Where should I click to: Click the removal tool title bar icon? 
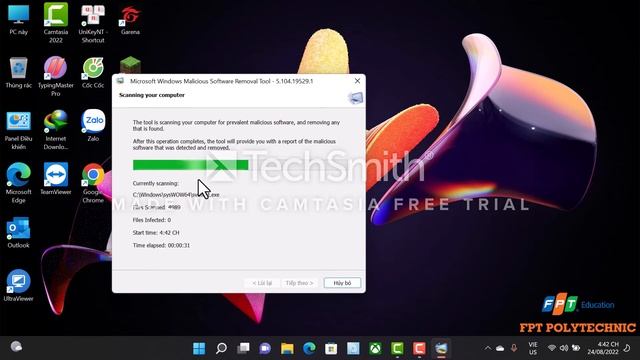[120, 81]
